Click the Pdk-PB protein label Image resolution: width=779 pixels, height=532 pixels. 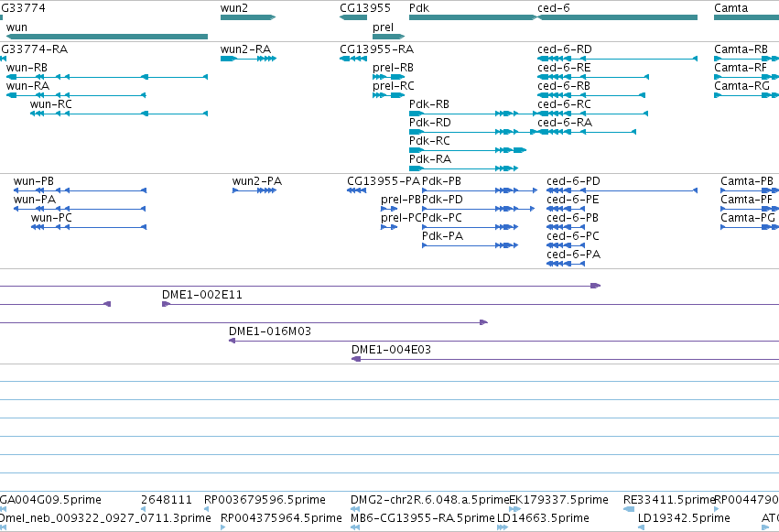tap(441, 181)
